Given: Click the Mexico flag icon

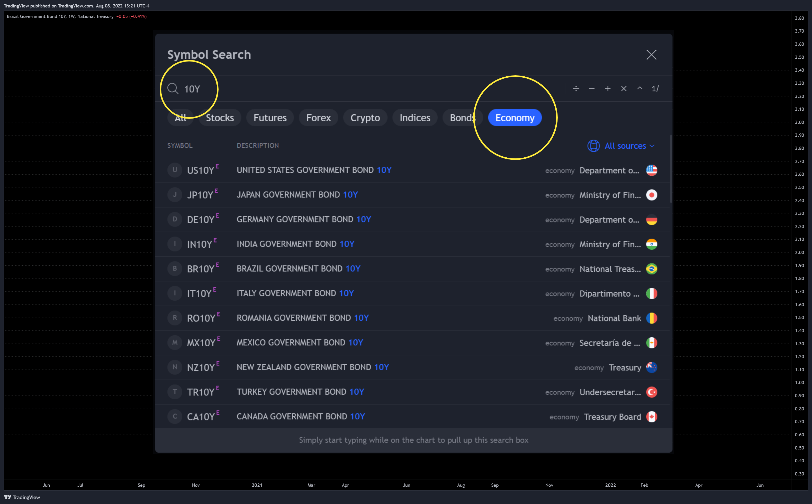Looking at the screenshot, I should 652,343.
